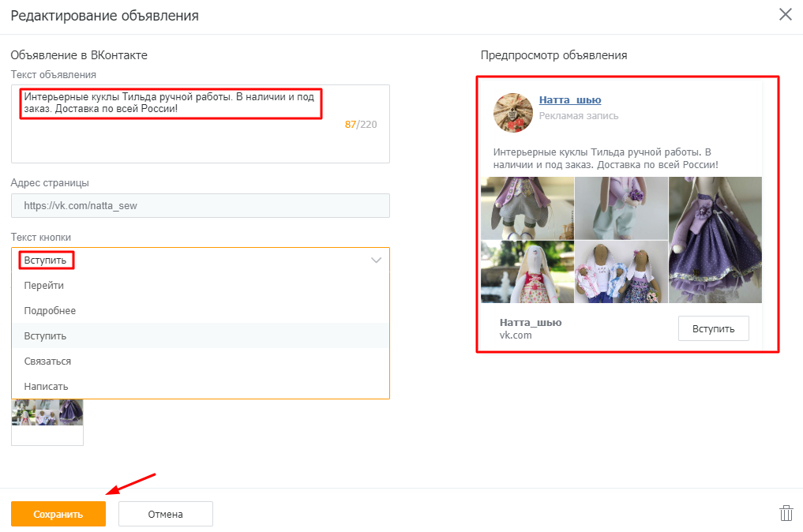Choose highlighted Вступить option in the list
803x532 pixels.
tap(201, 336)
